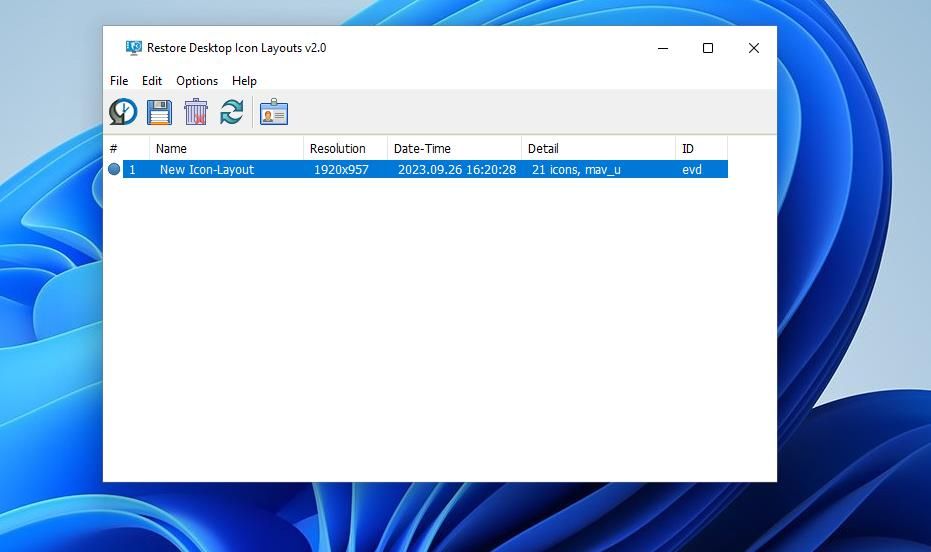Click the Refresh green arrows icon
This screenshot has height=552, width=931.
pyautogui.click(x=231, y=112)
